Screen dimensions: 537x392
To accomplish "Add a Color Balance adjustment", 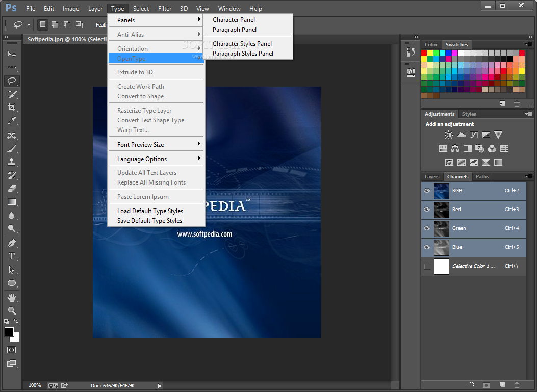I will (x=455, y=148).
